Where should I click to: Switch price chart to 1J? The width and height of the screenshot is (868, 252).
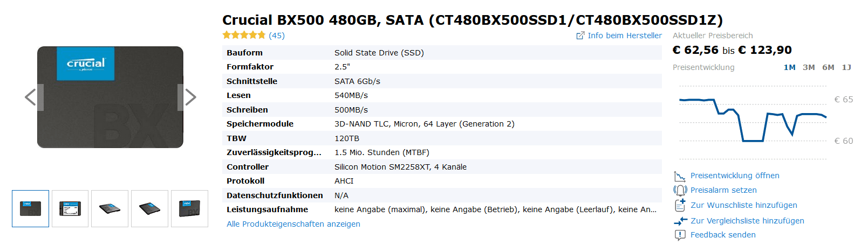tap(846, 67)
